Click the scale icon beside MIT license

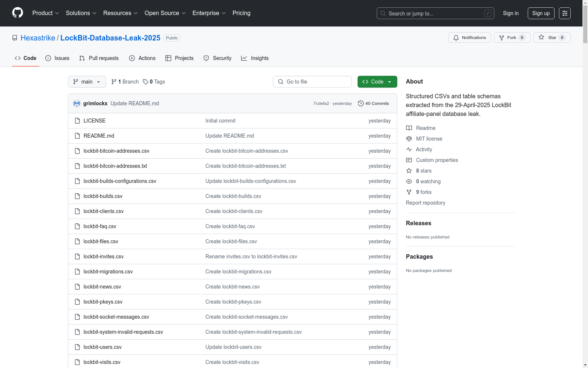point(409,139)
